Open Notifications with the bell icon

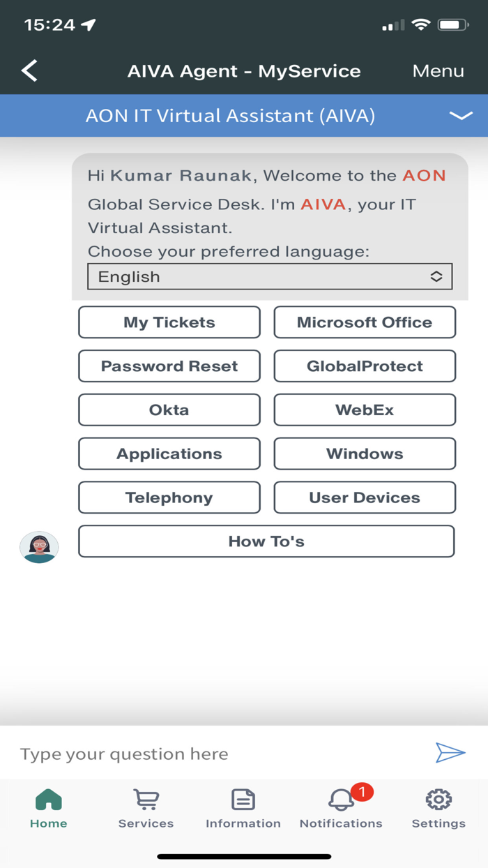(341, 802)
